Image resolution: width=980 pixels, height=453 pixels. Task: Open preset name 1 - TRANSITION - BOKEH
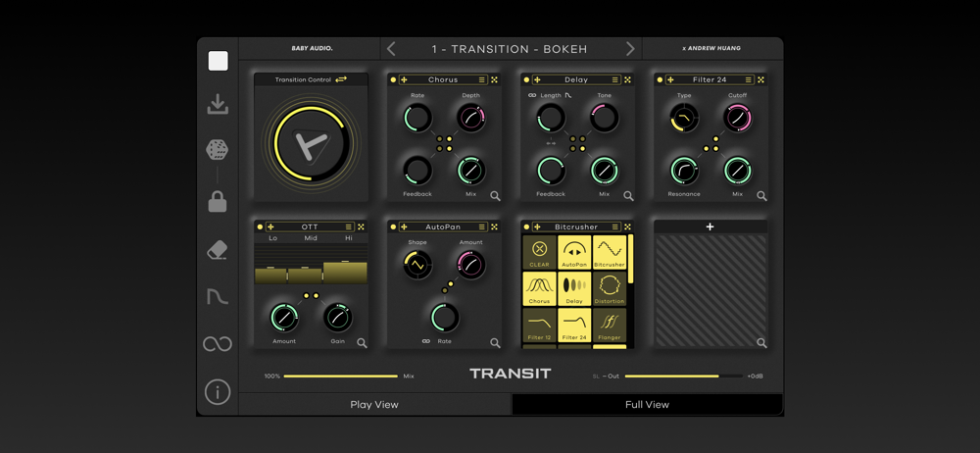[x=510, y=49]
